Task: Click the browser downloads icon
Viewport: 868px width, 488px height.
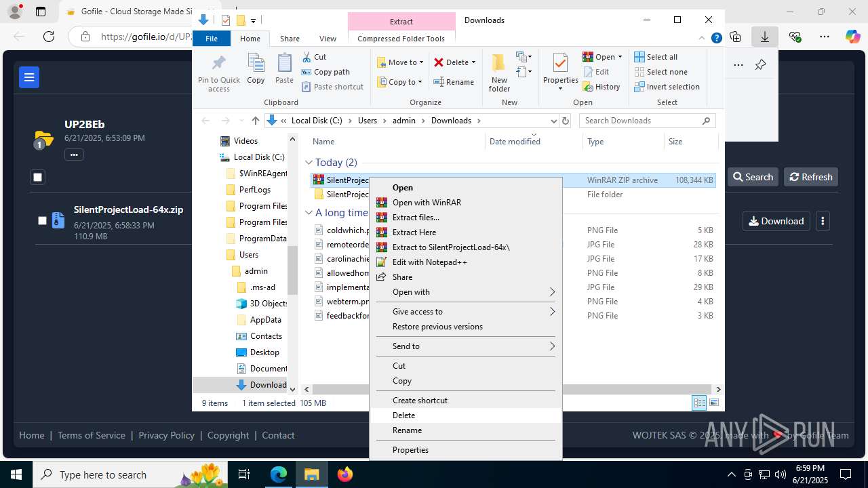Action: (x=764, y=37)
